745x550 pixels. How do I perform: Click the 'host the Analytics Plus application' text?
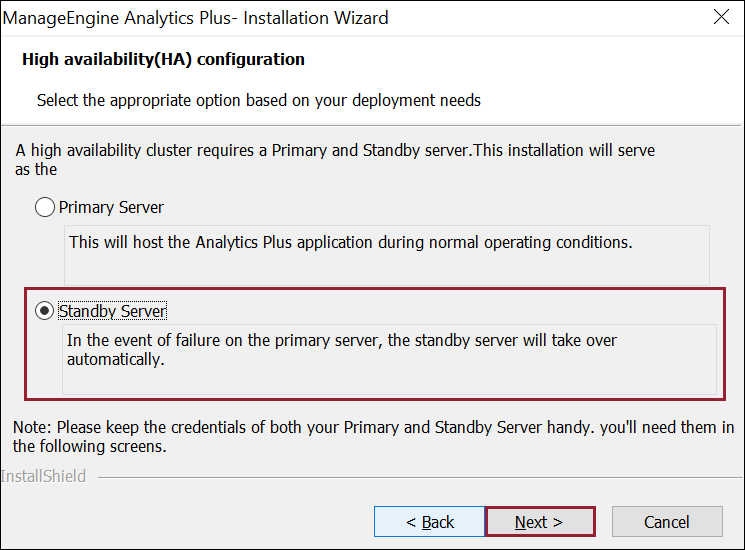pos(349,242)
